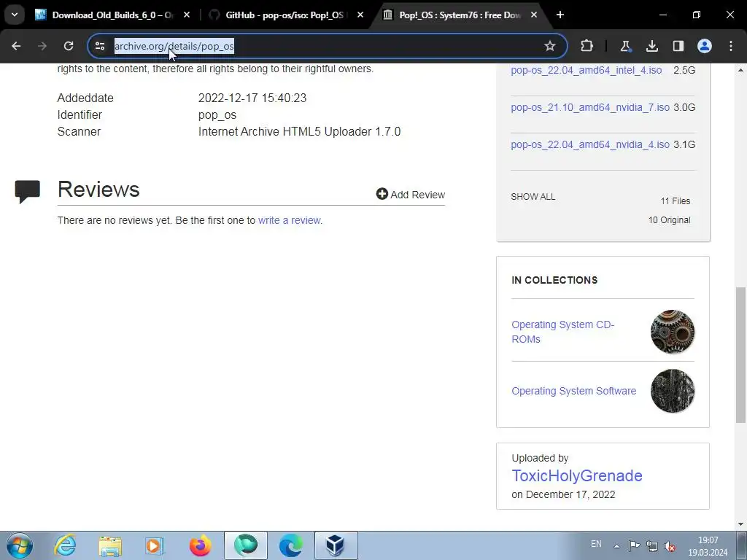Click the browser forward arrow
This screenshot has width=747, height=560.
pyautogui.click(x=42, y=46)
